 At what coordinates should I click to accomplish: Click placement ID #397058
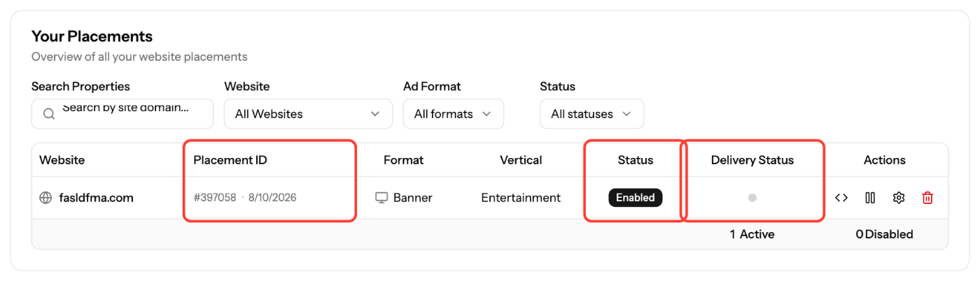click(215, 198)
